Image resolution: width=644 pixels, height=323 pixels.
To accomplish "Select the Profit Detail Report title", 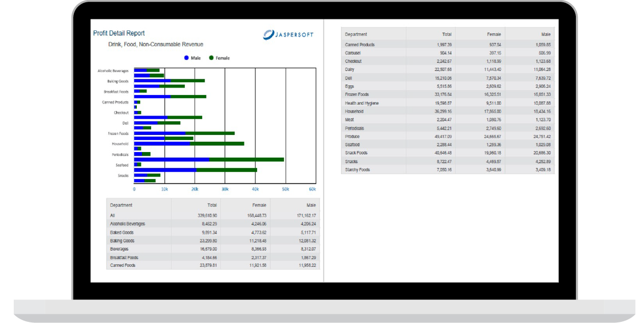I will pyautogui.click(x=118, y=33).
